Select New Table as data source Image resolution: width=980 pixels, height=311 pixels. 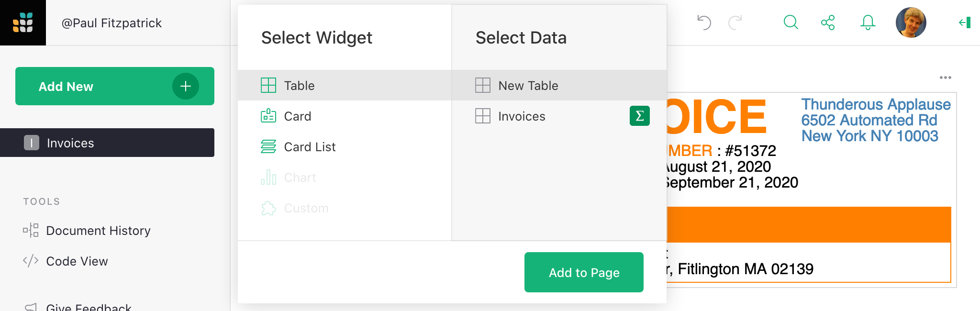(528, 86)
